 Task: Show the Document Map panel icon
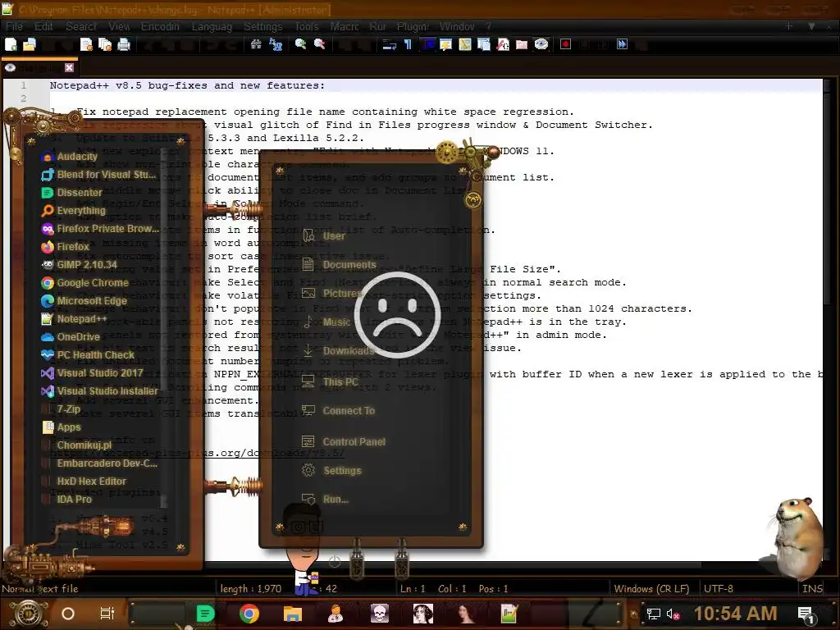point(465,44)
